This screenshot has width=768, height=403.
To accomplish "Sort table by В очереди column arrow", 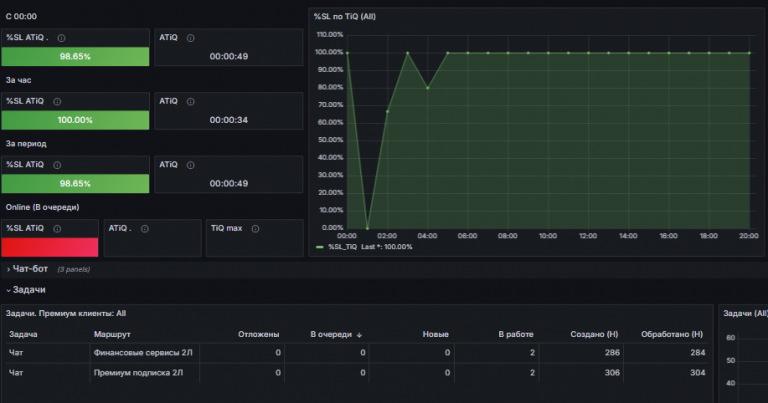I will coord(360,335).
